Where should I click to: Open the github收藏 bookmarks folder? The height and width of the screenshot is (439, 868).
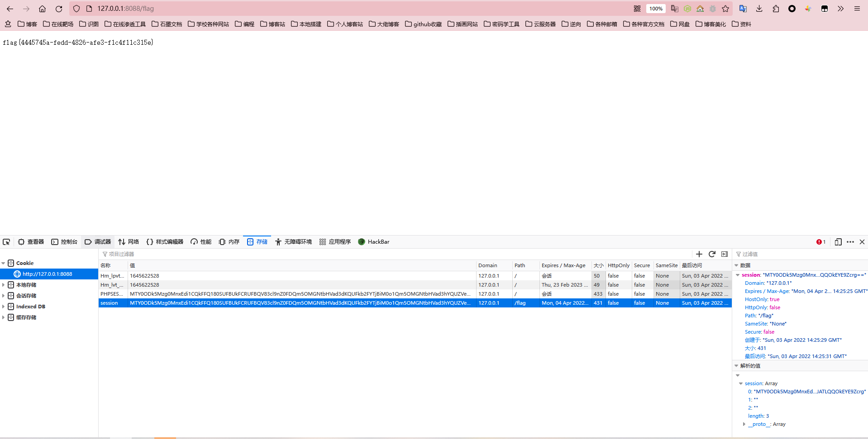pos(423,24)
